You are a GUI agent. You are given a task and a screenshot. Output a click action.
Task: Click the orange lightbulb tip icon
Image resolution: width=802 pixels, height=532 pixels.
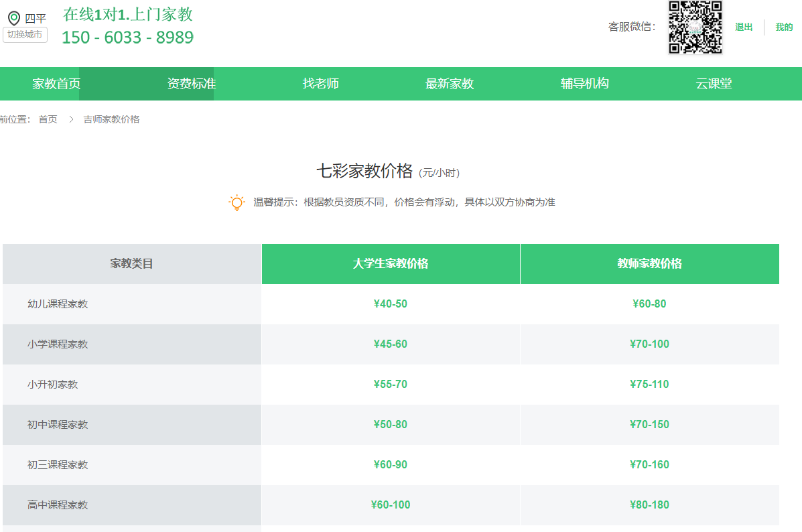click(237, 202)
